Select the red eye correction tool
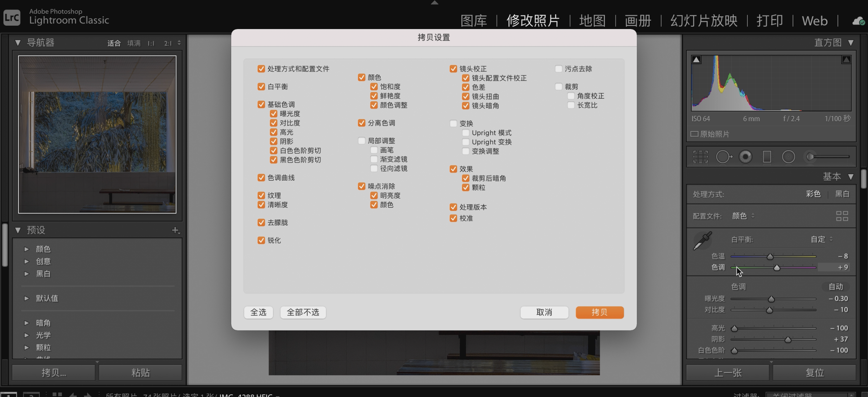Viewport: 868px width, 397px height. click(745, 157)
